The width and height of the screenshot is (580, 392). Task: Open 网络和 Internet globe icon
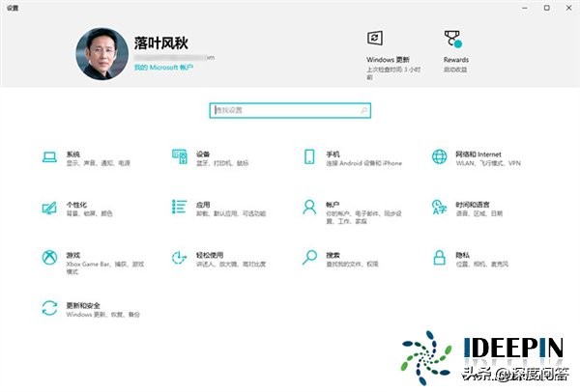coord(440,156)
